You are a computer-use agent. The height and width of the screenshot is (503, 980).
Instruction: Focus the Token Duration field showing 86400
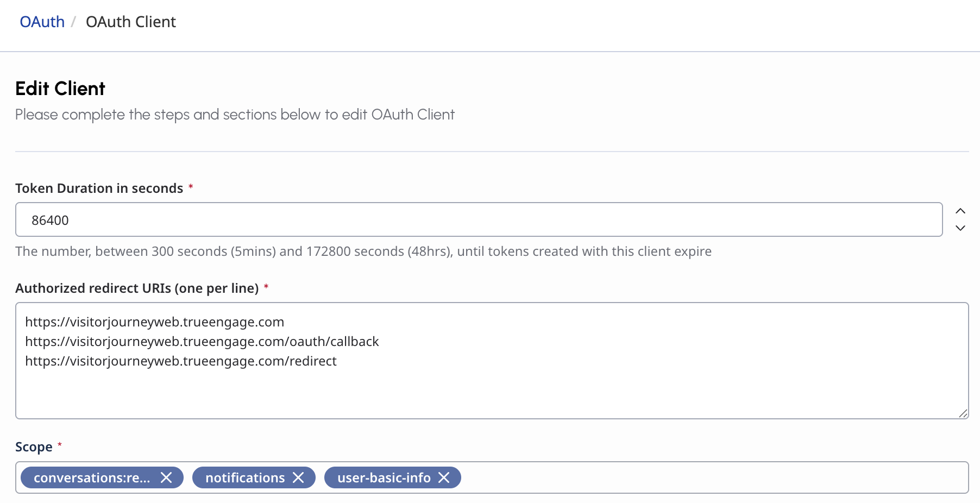479,219
